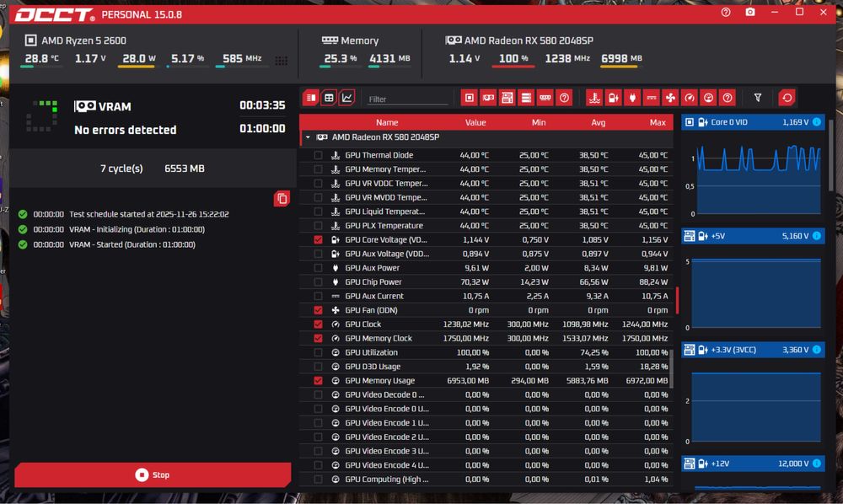Toggle the other sensor types filter

(728, 98)
